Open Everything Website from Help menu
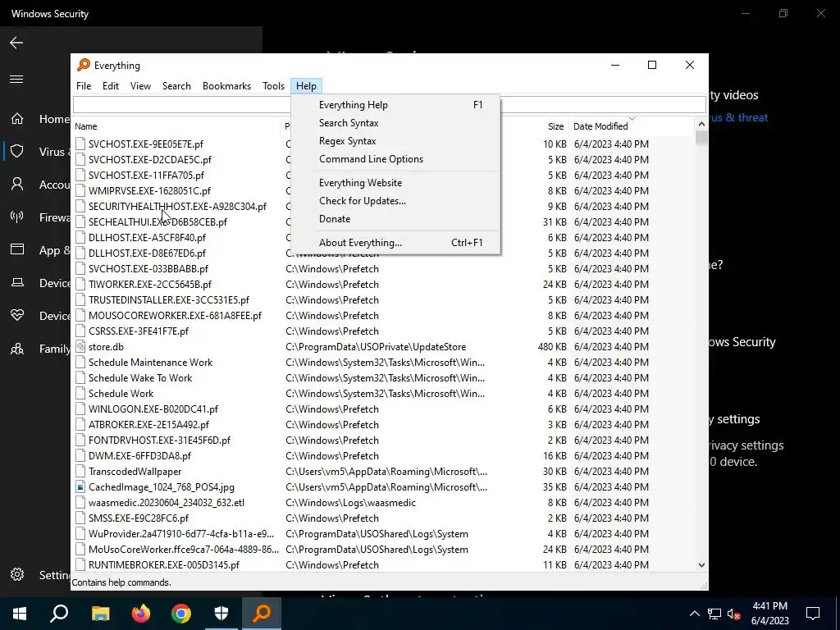 (x=396, y=183)
